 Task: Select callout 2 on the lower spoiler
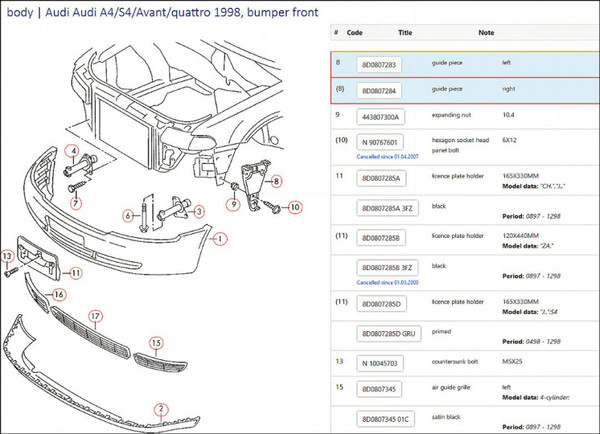click(158, 407)
